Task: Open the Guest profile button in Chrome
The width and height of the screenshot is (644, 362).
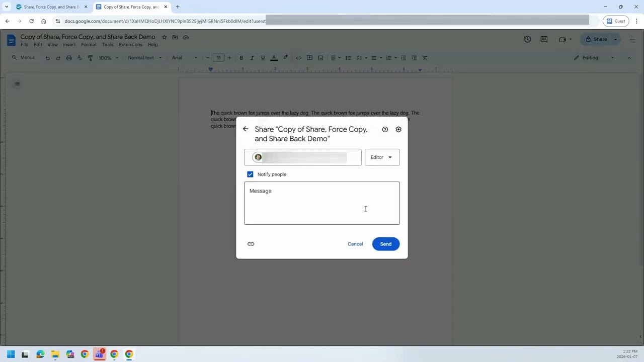Action: point(616,21)
